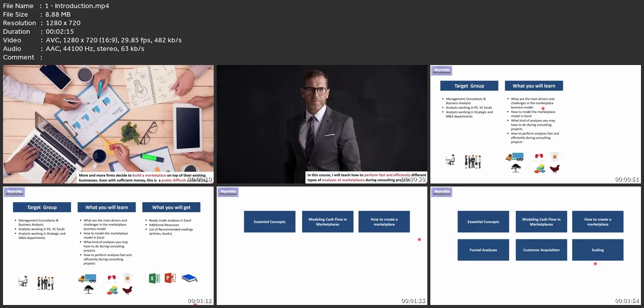Click the chicken icon in the 00:01:12 slide

pyautogui.click(x=127, y=290)
